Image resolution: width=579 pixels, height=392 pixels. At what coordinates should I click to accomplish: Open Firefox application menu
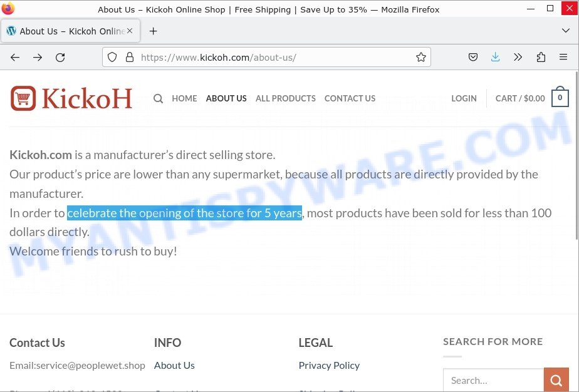tap(563, 57)
